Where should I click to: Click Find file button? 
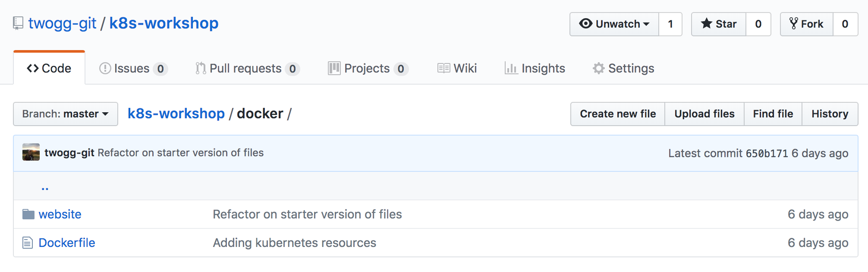(x=773, y=114)
